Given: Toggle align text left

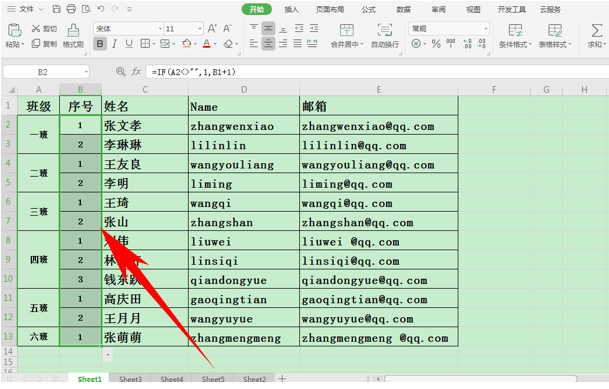Looking at the screenshot, I should tap(254, 43).
